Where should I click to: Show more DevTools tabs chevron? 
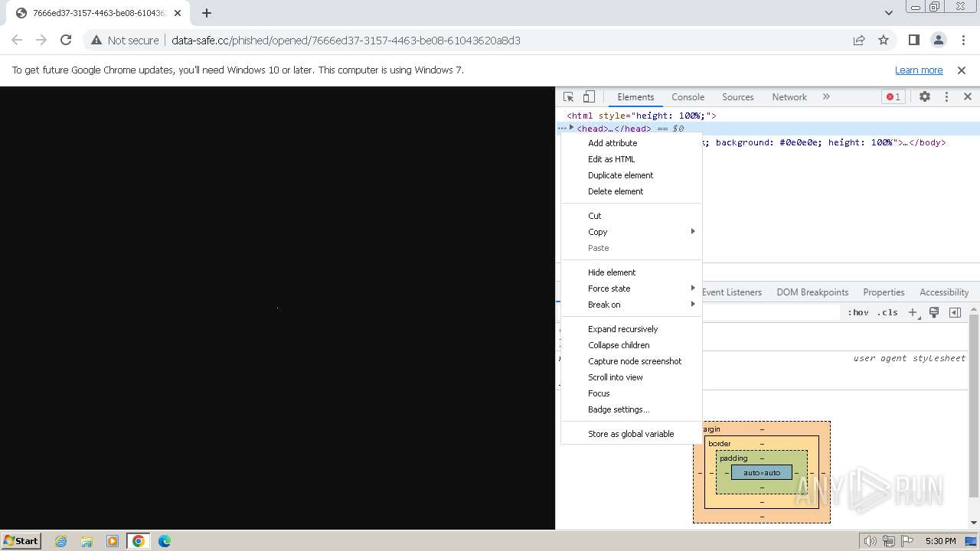826,97
